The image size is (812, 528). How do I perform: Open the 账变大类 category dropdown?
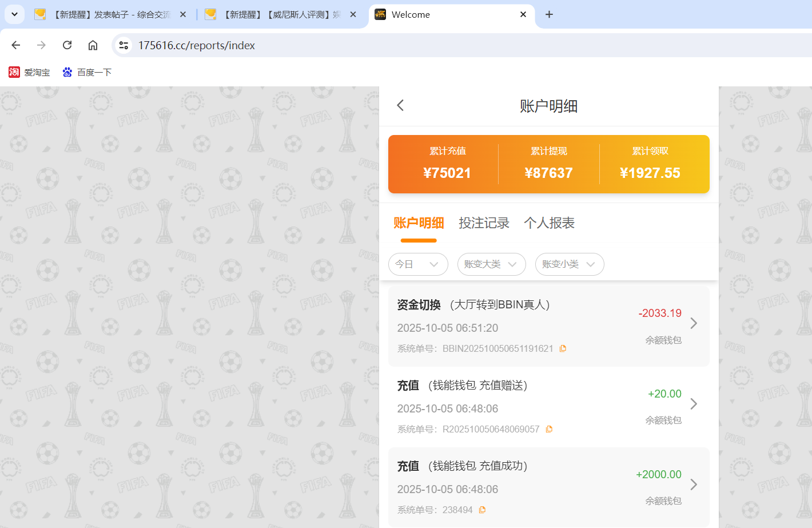point(491,264)
